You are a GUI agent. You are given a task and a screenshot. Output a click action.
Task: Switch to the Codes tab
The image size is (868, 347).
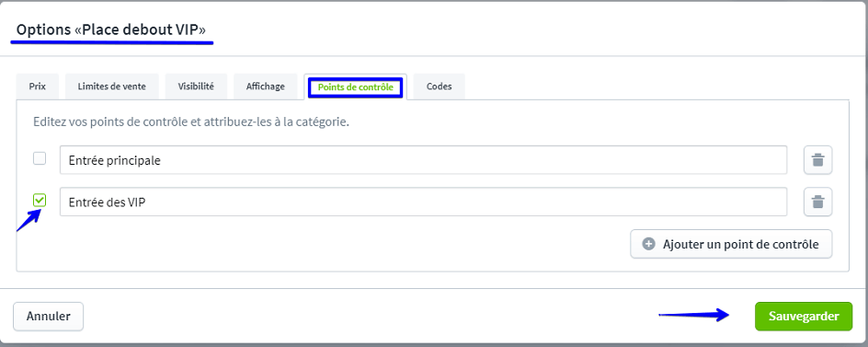coord(439,87)
